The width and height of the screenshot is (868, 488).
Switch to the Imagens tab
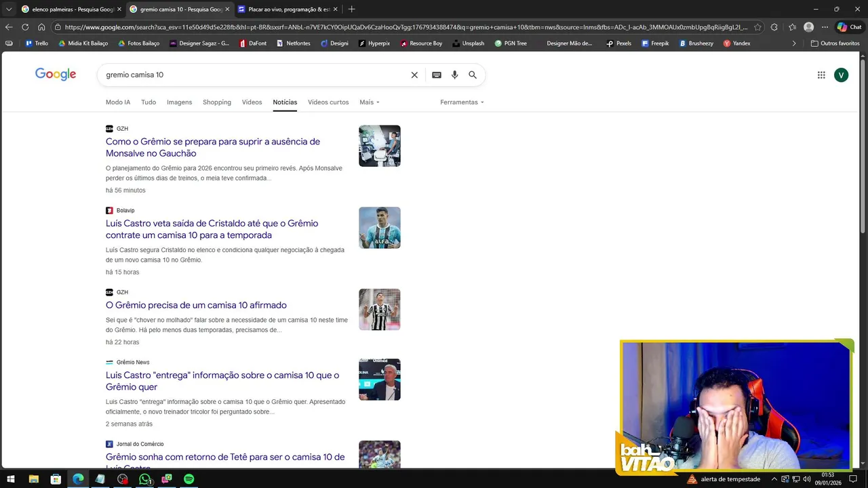tap(179, 102)
